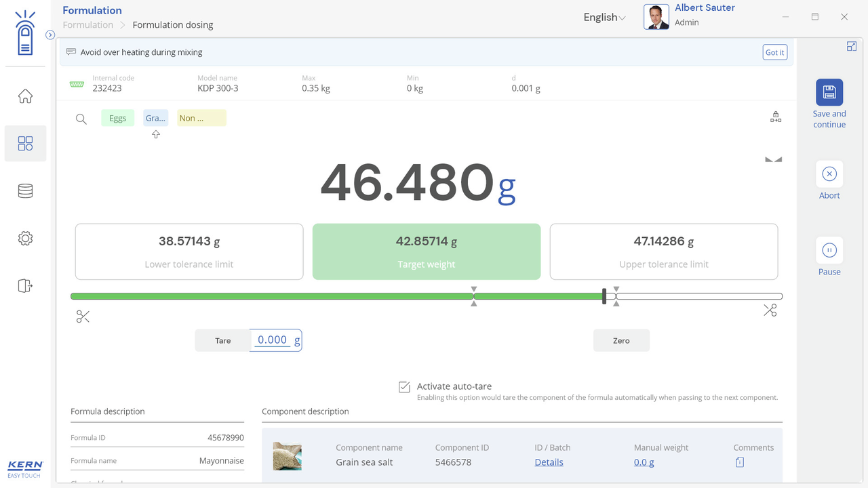The image size is (868, 488).
Task: Toggle Activate auto-tare checkbox
Action: (x=404, y=387)
